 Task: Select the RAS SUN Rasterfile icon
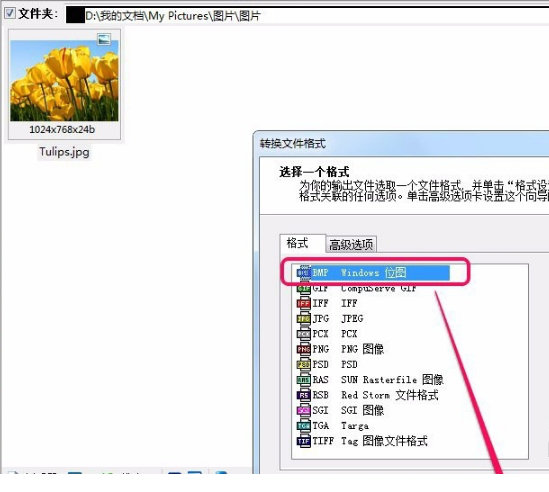click(304, 380)
